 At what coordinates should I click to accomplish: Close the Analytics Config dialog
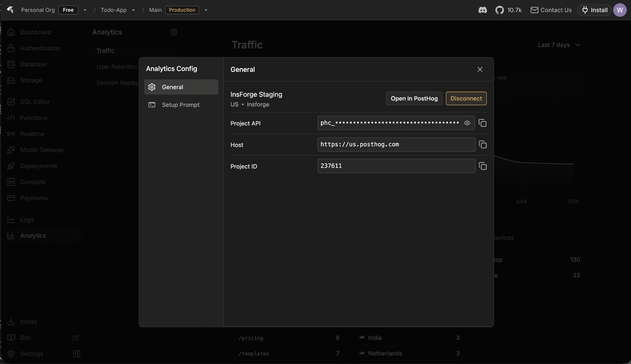click(480, 69)
